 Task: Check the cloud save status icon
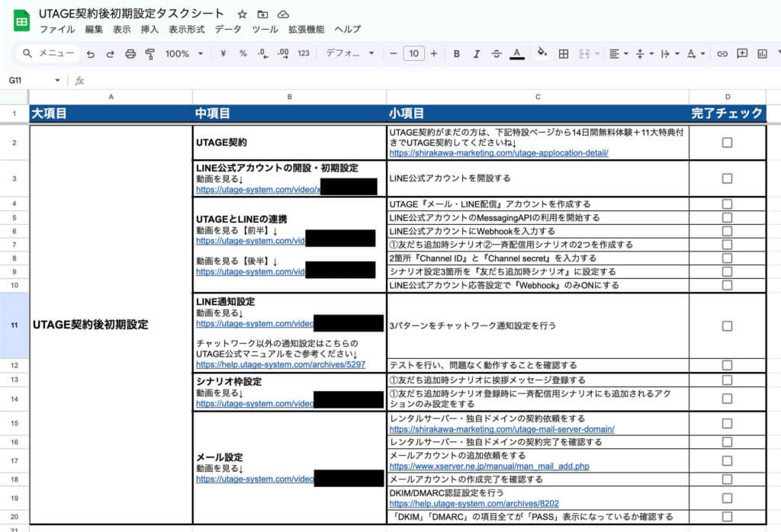[283, 14]
